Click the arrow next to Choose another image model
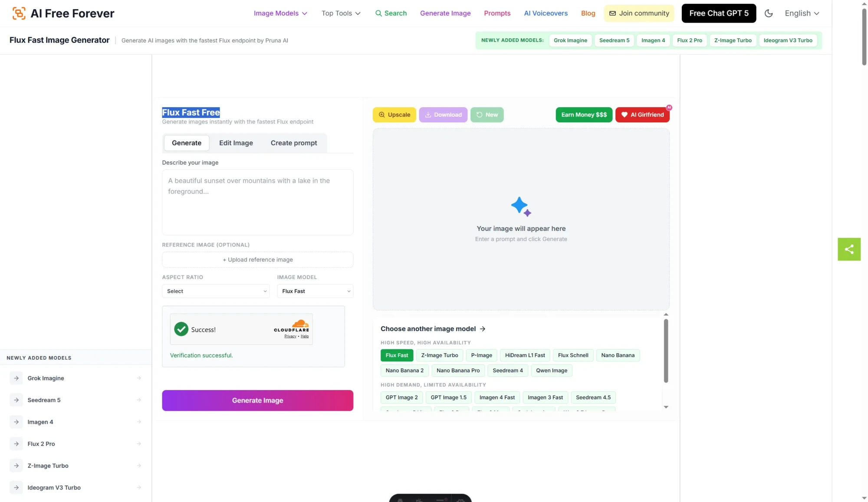The image size is (868, 502). [x=483, y=329]
